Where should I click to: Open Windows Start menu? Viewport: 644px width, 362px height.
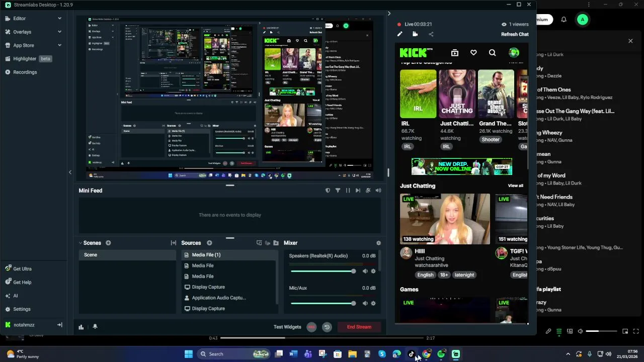pos(188,354)
